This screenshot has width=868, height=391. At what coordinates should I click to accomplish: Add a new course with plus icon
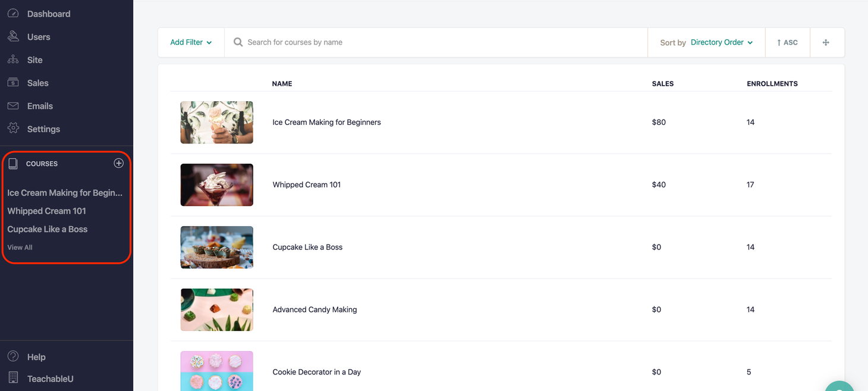(119, 163)
